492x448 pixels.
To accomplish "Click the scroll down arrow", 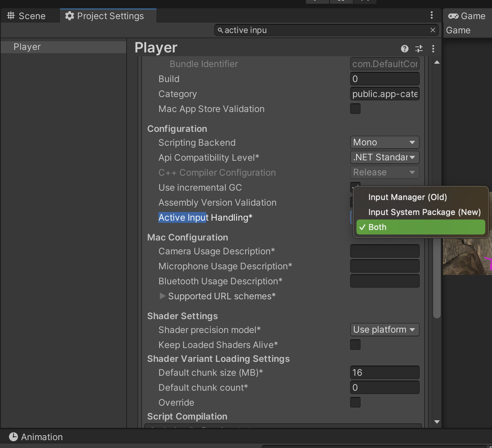I will pyautogui.click(x=437, y=422).
